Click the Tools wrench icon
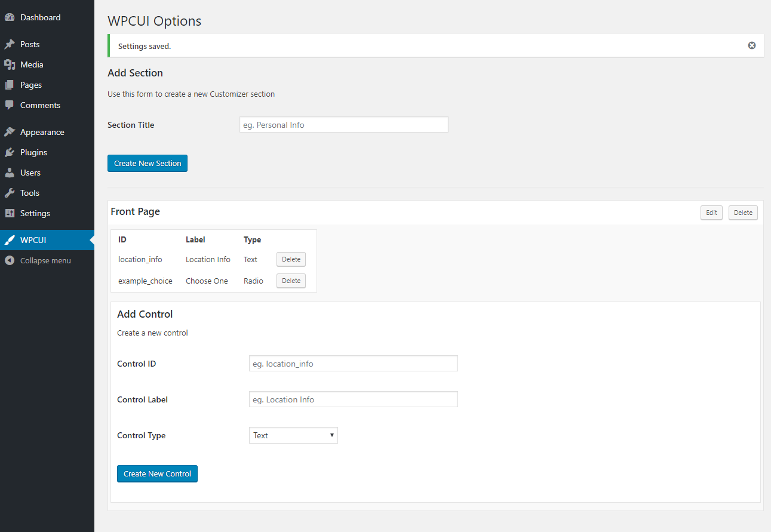 10,193
